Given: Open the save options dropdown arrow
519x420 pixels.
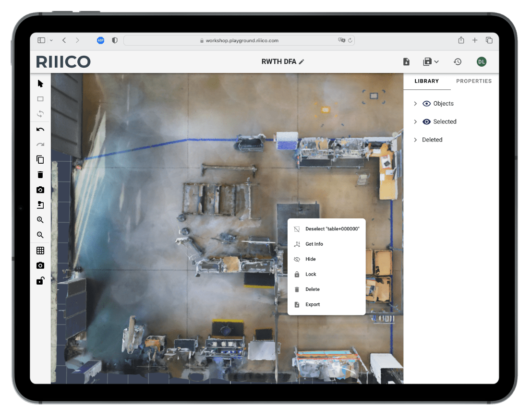Looking at the screenshot, I should [x=436, y=61].
